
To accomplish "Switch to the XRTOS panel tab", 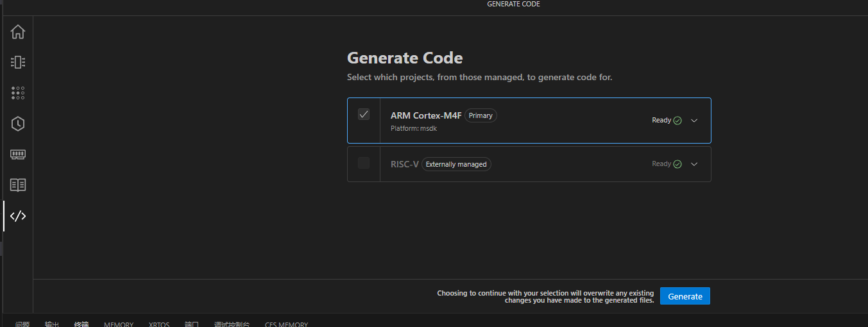I will click(159, 324).
